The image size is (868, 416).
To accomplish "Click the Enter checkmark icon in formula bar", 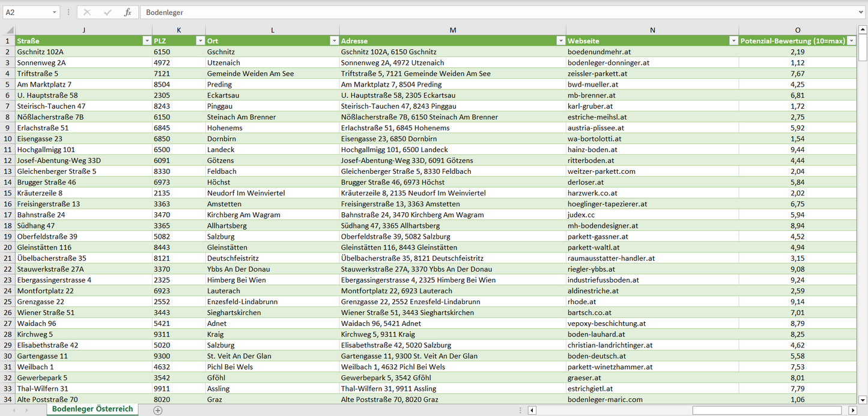I will coord(108,12).
